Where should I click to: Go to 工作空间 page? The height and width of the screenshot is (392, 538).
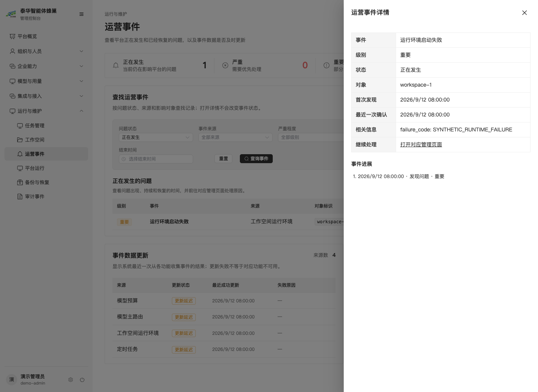click(x=46, y=140)
